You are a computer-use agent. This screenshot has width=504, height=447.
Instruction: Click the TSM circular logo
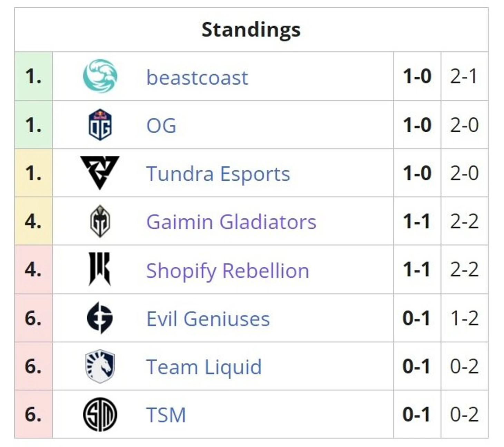(100, 414)
